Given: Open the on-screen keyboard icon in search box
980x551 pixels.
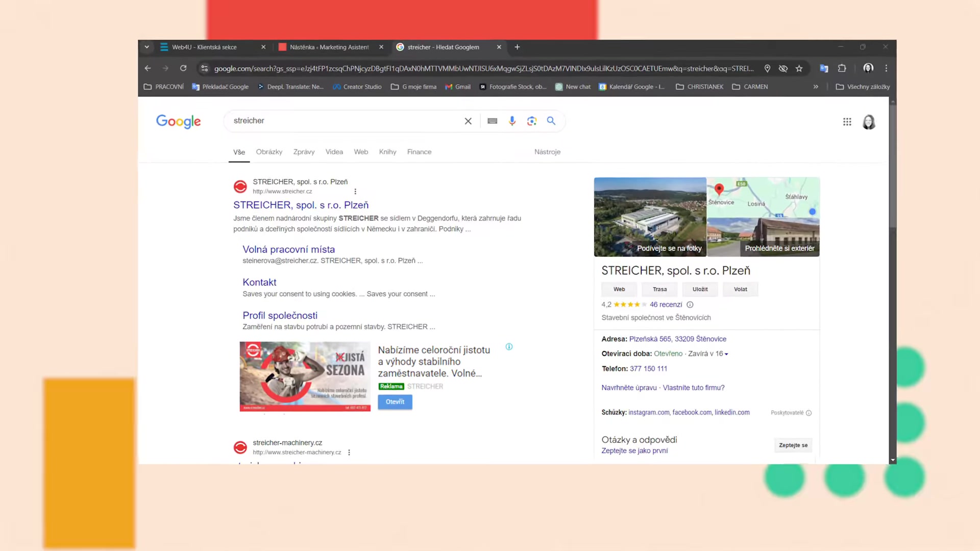Looking at the screenshot, I should (x=492, y=121).
